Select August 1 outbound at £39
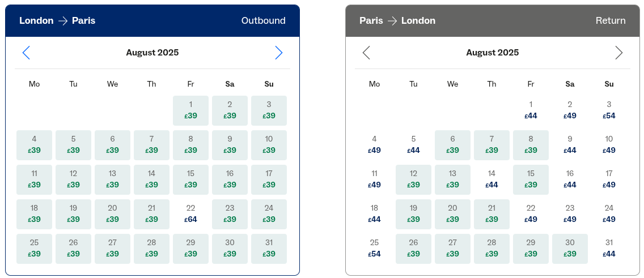644x278 pixels. tap(190, 110)
